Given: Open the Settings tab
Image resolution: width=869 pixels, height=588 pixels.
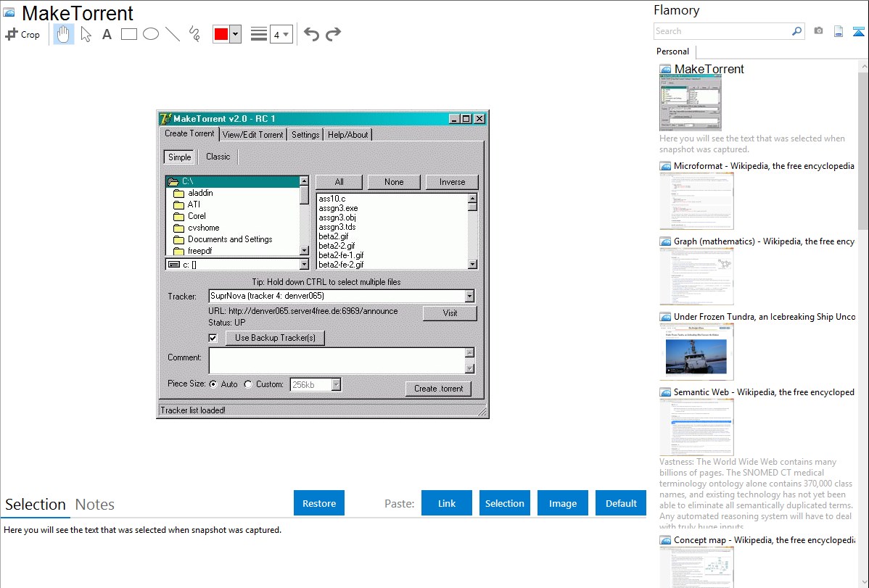Looking at the screenshot, I should 305,135.
